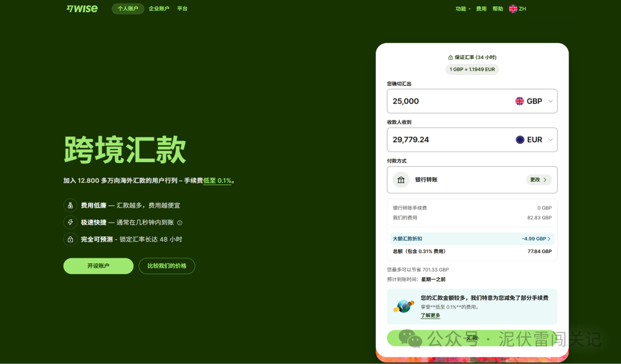Click the globe illustration in the promo box
Viewport: 621px width, 364px height.
[404, 307]
